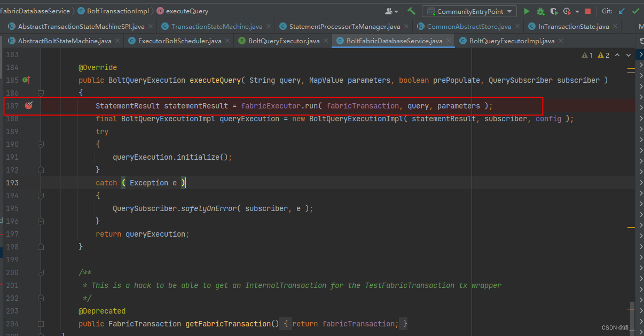Collapse the method end fold at line 198

click(40, 247)
